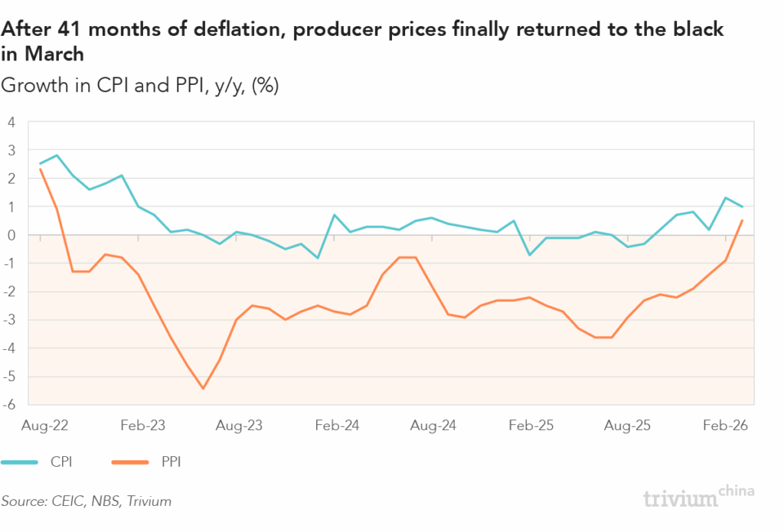Click the PPI line's lowest trough point

pos(203,388)
